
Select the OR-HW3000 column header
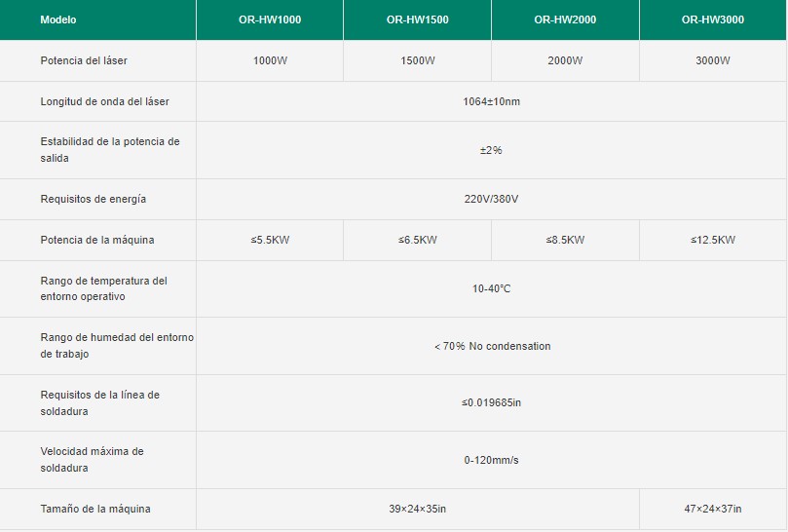713,19
